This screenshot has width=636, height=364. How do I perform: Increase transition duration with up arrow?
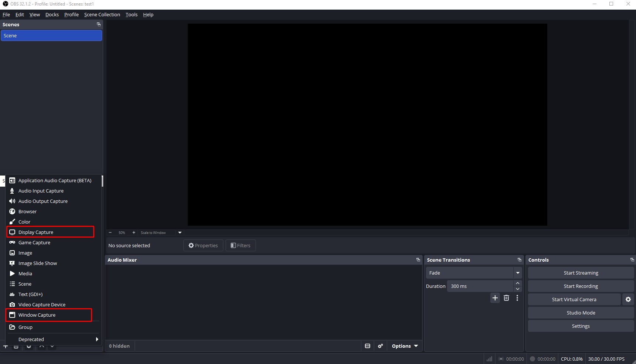(518, 283)
